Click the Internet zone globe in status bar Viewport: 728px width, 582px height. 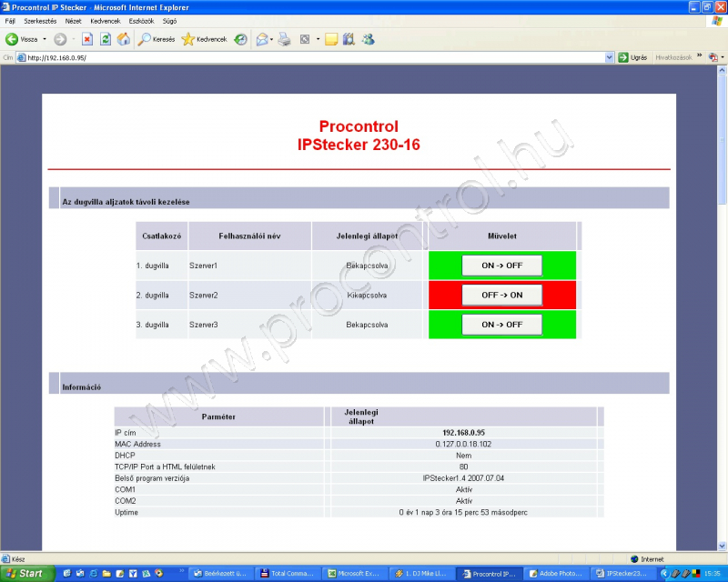coord(634,558)
